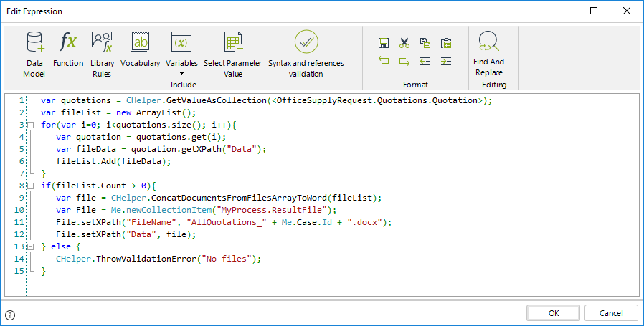This screenshot has height=326, width=644.
Task: Run Syntax and references validation
Action: pyautogui.click(x=306, y=54)
